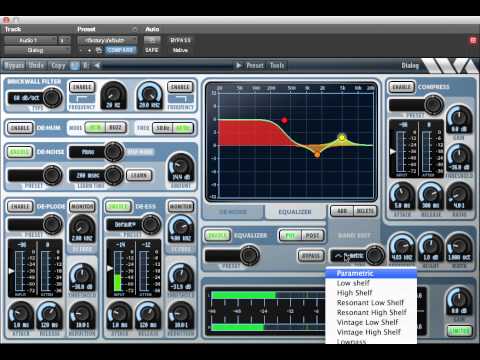Click the De-Noise amount knob
This screenshot has height=360, width=480.
tap(181, 168)
